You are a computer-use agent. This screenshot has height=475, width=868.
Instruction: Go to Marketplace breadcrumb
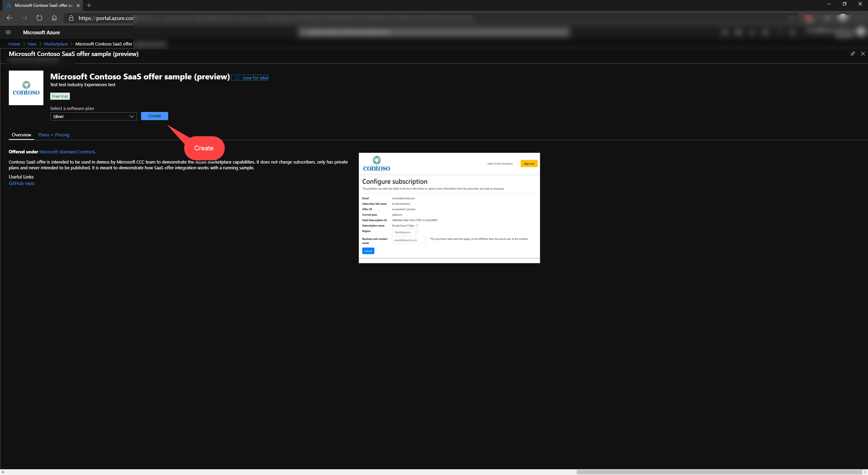pyautogui.click(x=56, y=44)
